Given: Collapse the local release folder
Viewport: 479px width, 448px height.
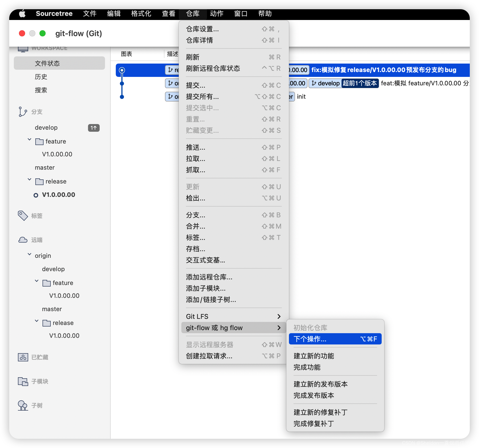Looking at the screenshot, I should [29, 179].
